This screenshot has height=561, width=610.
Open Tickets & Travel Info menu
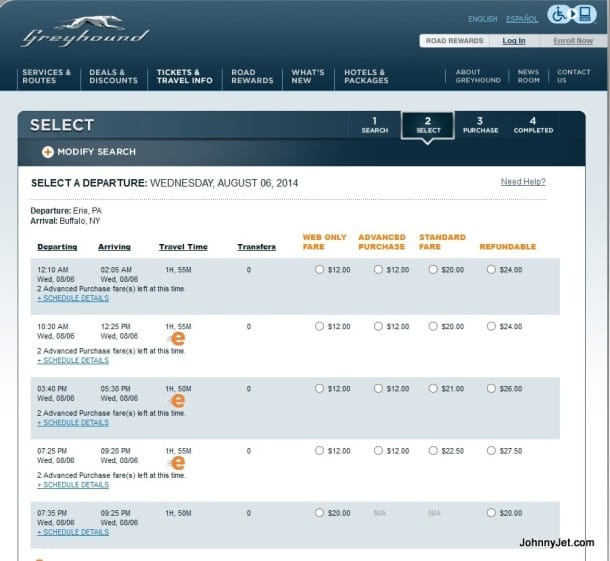click(184, 76)
